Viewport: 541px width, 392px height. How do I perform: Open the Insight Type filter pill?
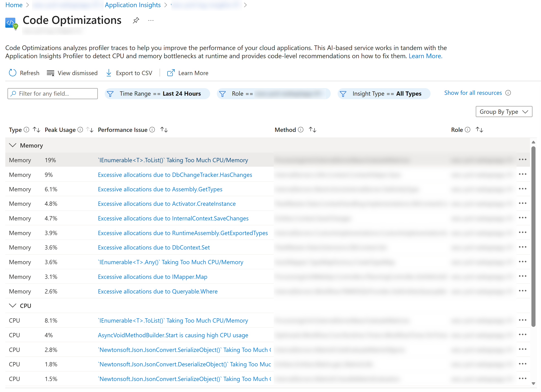pyautogui.click(x=384, y=94)
